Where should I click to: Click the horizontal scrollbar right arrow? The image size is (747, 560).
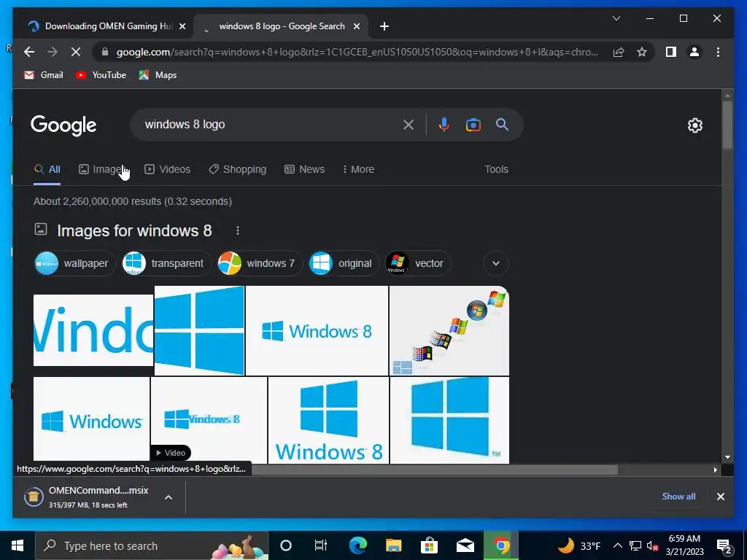(715, 470)
